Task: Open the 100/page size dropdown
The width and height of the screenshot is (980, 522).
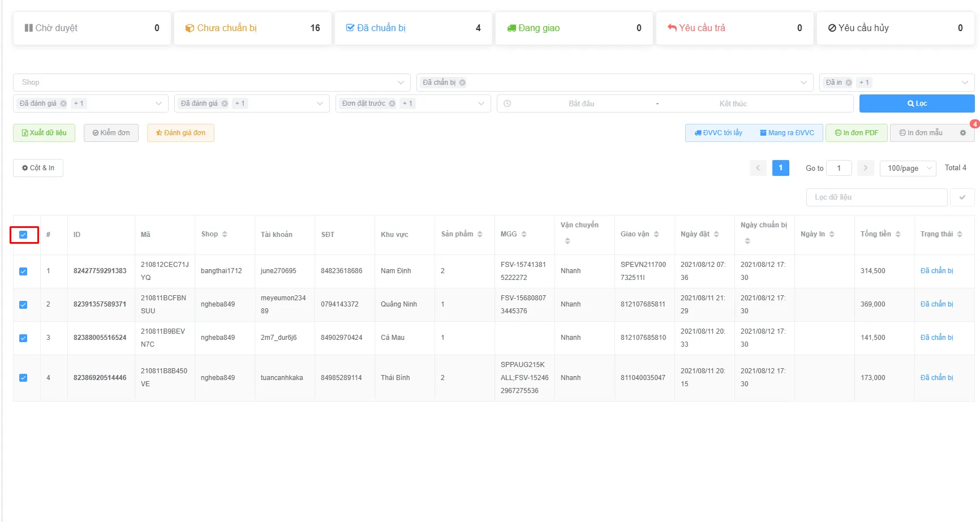Action: [908, 168]
